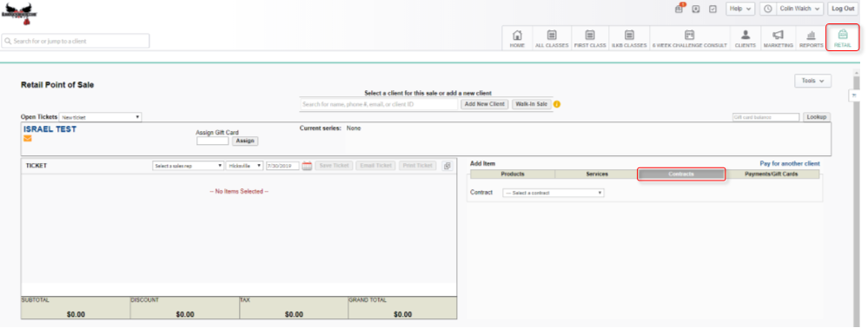Click the Save Ticket button

coord(334,166)
